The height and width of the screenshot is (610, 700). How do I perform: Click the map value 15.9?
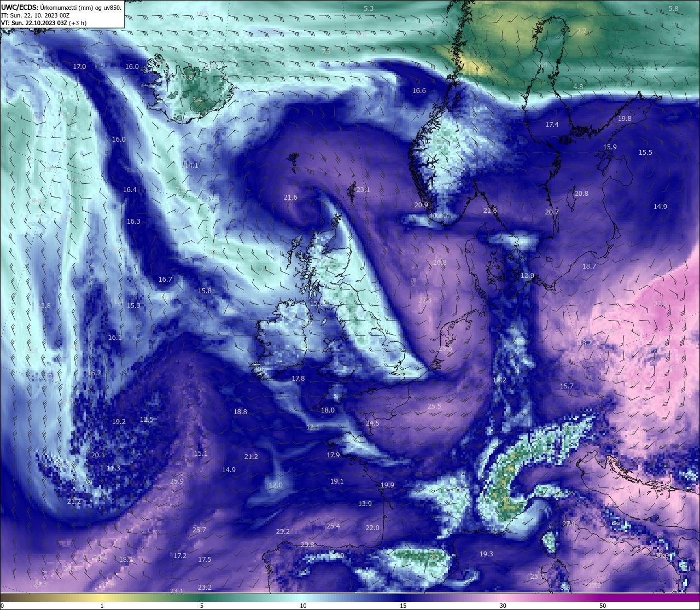click(610, 147)
